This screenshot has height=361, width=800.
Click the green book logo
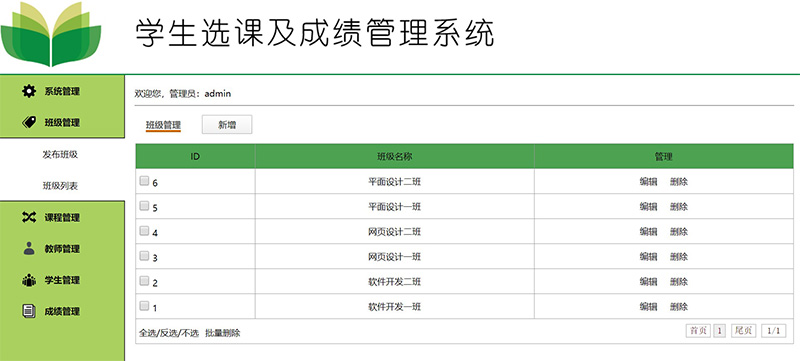click(x=51, y=34)
